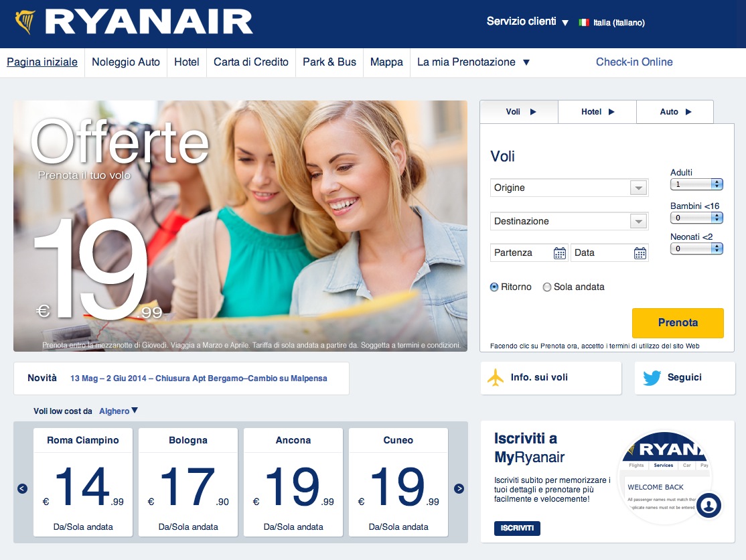Click the Ryanair harp logo icon
746x560 pixels.
point(25,22)
